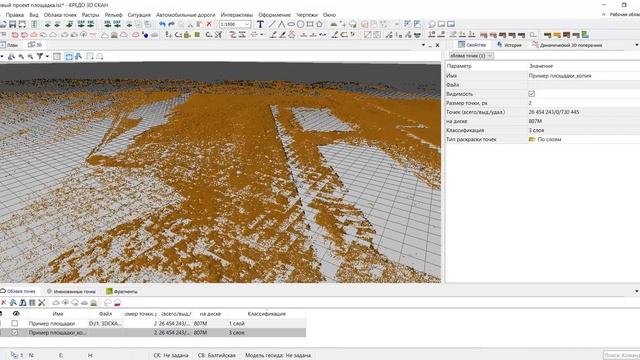Screen dimensions: 640x360
Task: Open the Облака точек menu
Action: [60, 15]
